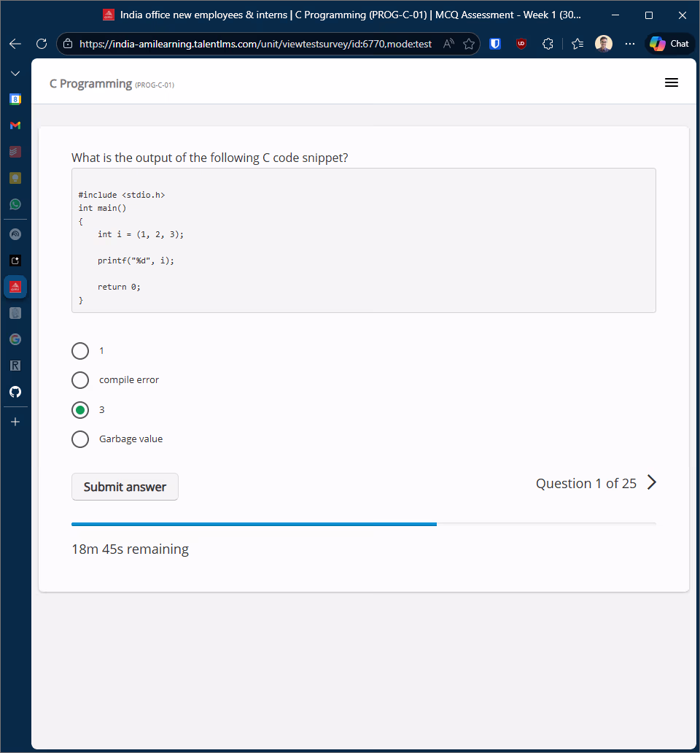The image size is (700, 753).
Task: Switch to the GitHub tab
Action: 15,392
